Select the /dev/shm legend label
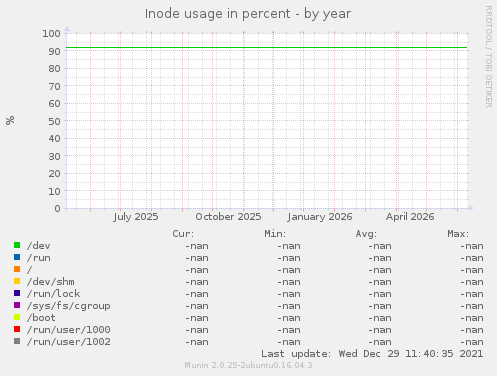497x376 pixels. (51, 282)
